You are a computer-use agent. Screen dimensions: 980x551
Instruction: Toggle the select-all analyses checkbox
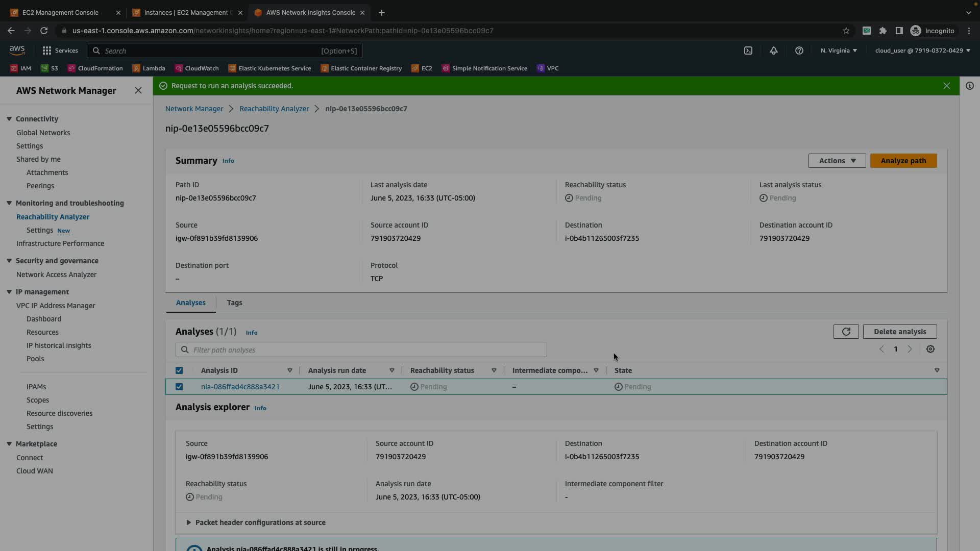pos(179,370)
